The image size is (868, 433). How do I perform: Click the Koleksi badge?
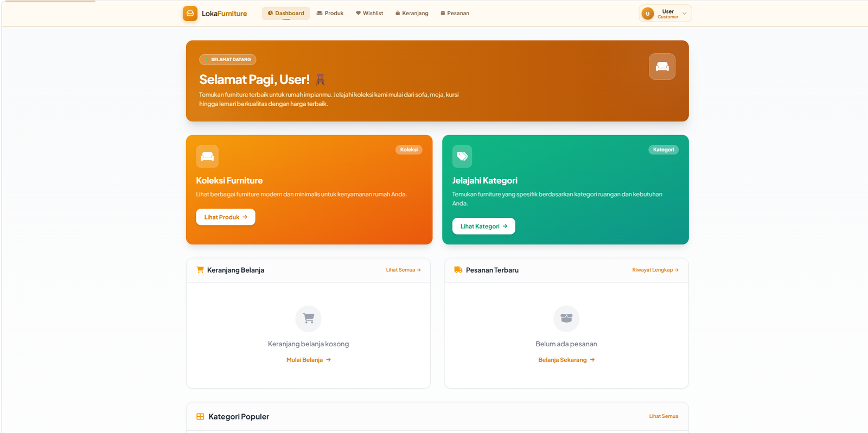409,150
